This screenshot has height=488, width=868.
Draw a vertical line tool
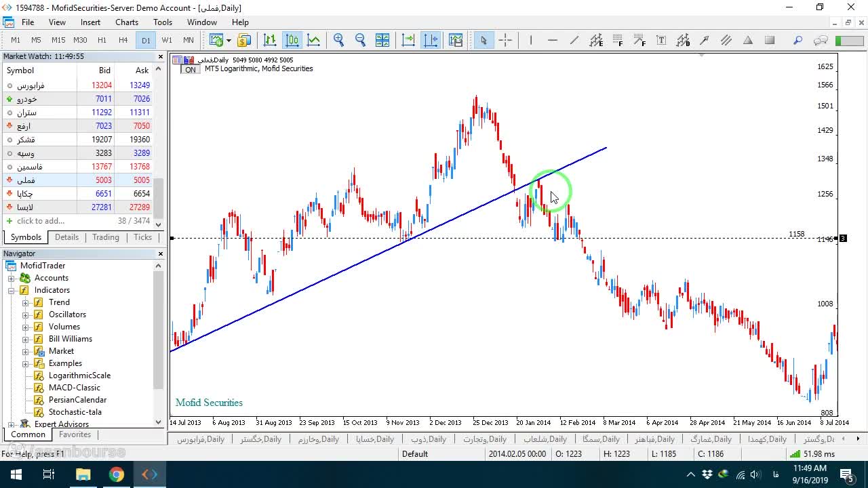[530, 40]
